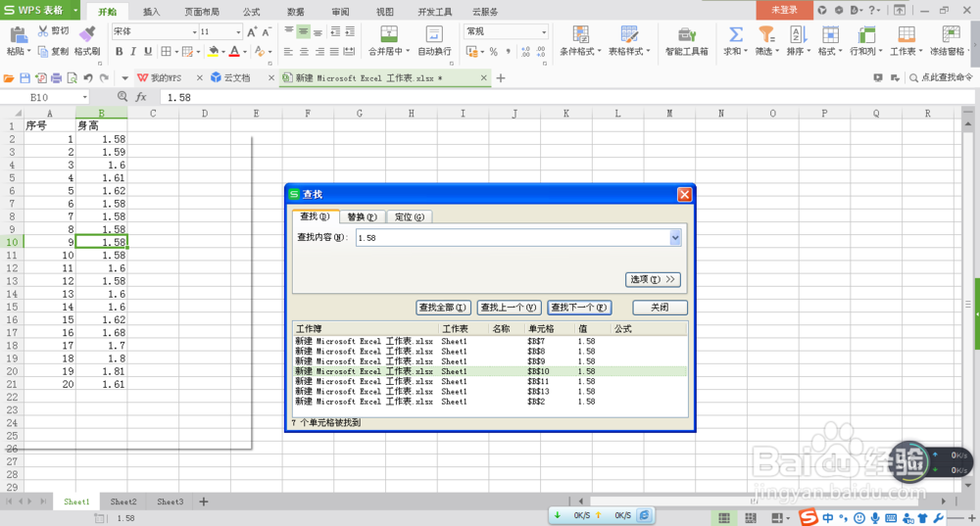The height and width of the screenshot is (526, 980).
Task: Click the Find All (查找全部) button
Action: (443, 308)
